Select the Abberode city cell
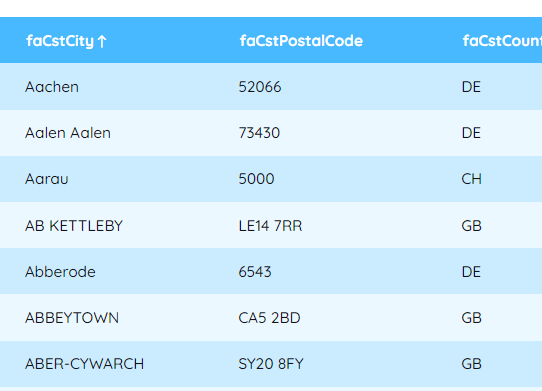542x391 pixels. click(x=60, y=272)
